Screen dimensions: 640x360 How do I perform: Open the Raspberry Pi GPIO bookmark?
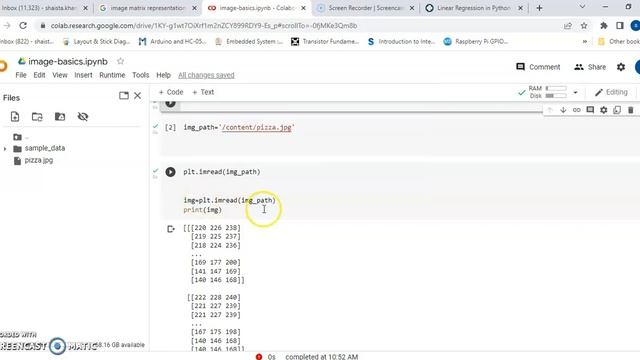(x=476, y=42)
